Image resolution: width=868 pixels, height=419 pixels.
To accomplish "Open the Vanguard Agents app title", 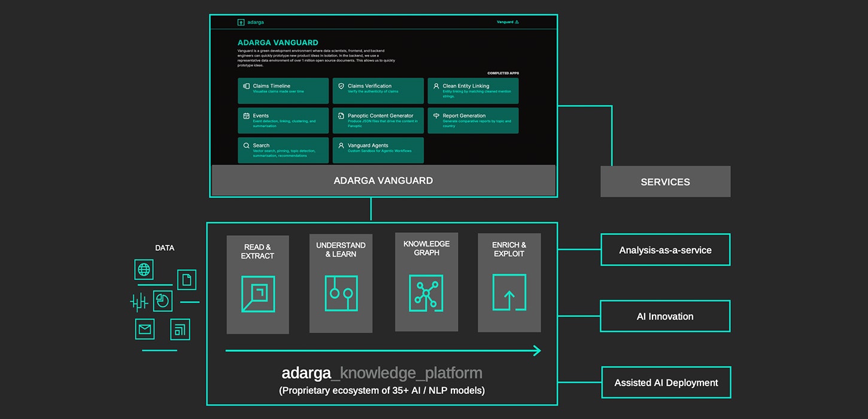I will pyautogui.click(x=368, y=145).
